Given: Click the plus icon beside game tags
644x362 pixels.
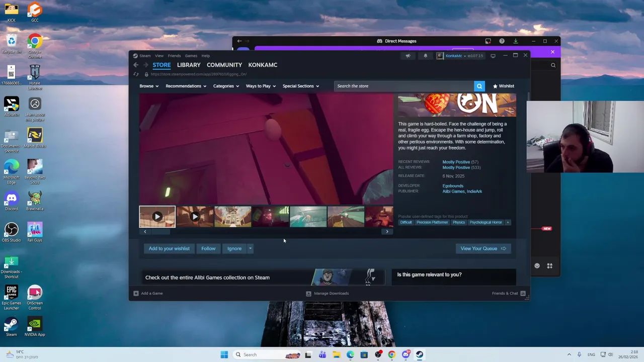Looking at the screenshot, I should coord(508,222).
